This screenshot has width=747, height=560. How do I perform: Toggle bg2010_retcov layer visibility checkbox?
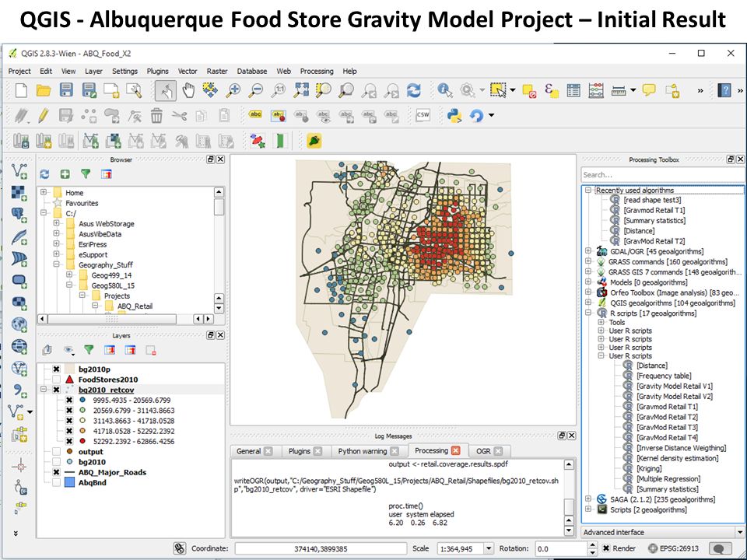pyautogui.click(x=56, y=390)
